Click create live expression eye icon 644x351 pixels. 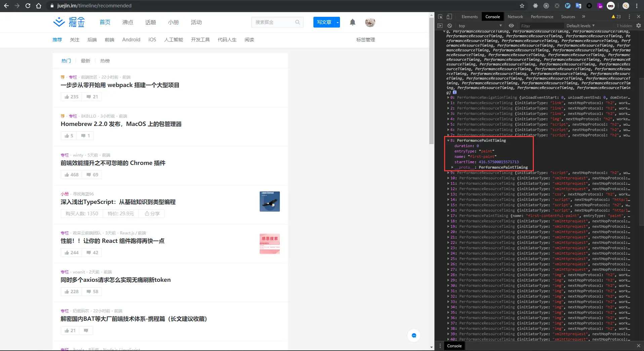[511, 26]
